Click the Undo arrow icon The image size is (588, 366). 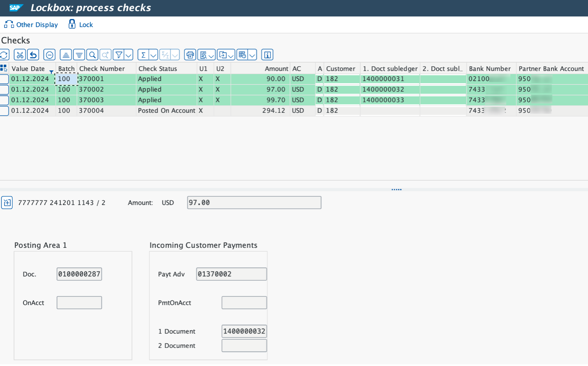click(33, 55)
